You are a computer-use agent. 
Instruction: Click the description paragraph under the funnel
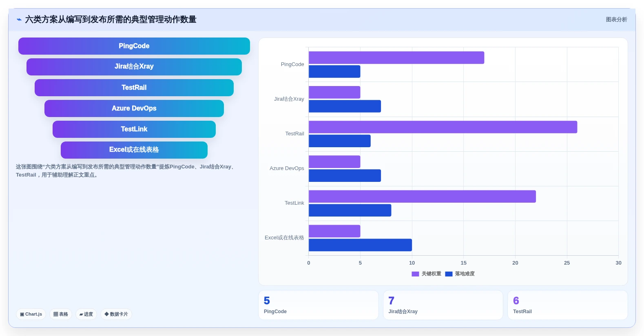tap(126, 171)
